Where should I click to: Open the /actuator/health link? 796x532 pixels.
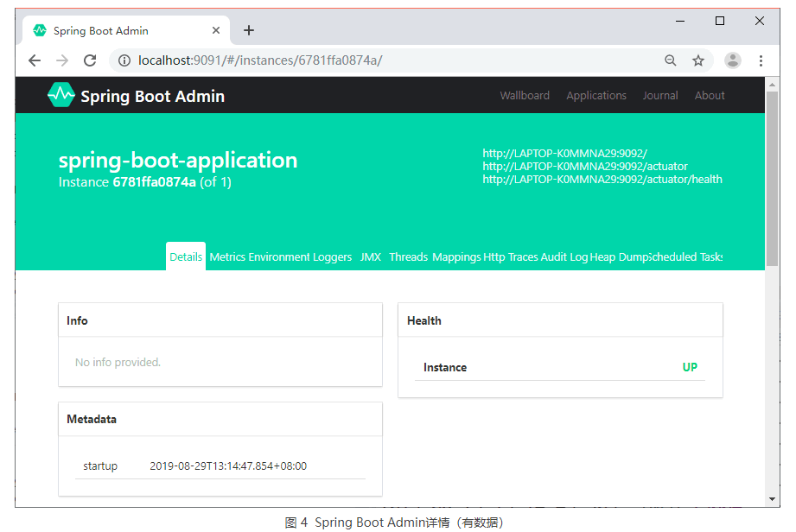tap(602, 179)
